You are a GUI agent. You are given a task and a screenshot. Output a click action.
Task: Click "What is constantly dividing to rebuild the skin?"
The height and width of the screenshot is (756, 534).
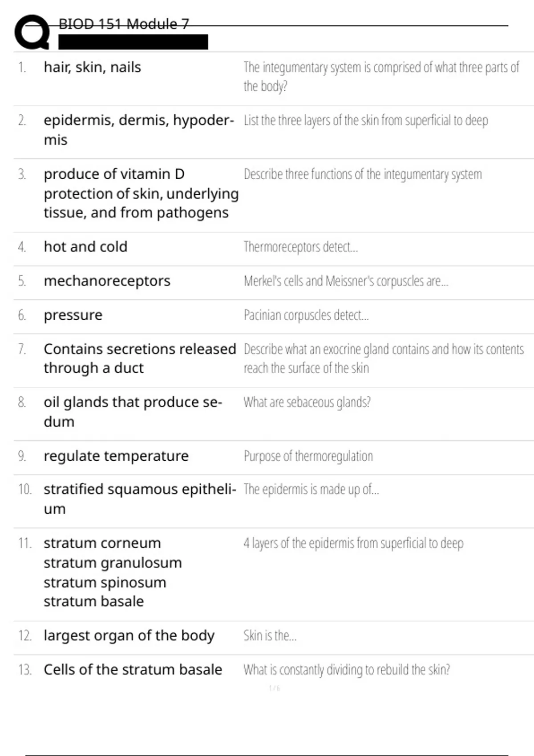click(346, 669)
